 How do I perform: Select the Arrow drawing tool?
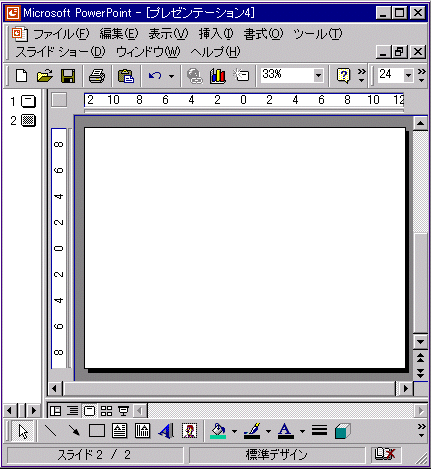[x=74, y=431]
